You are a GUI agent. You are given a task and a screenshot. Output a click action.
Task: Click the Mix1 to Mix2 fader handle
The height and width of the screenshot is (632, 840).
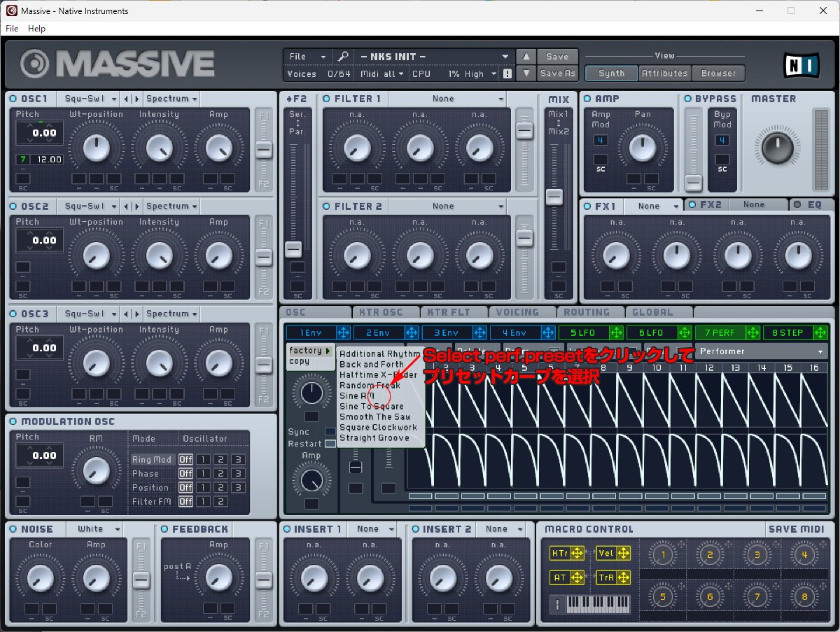[x=554, y=197]
